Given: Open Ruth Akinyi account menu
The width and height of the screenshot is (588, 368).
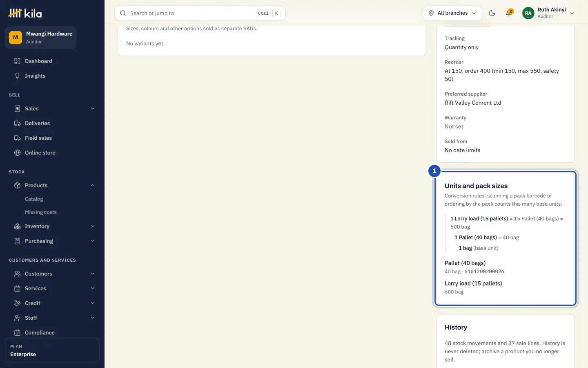Looking at the screenshot, I should coord(548,13).
